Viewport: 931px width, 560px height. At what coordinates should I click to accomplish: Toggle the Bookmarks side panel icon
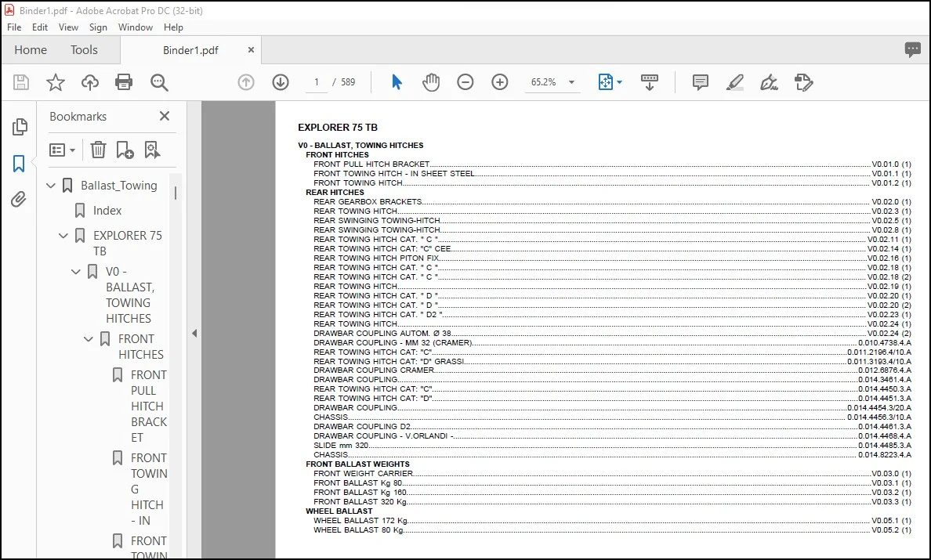19,163
